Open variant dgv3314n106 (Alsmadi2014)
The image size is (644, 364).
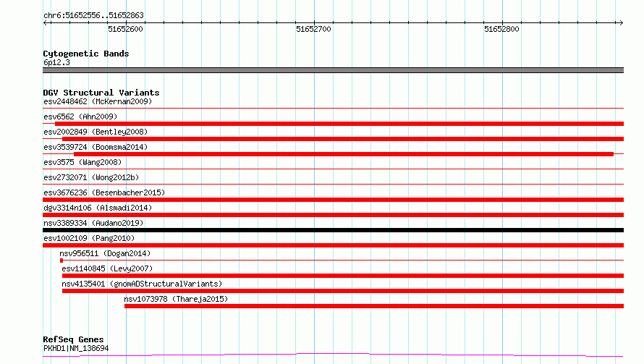[x=98, y=208]
